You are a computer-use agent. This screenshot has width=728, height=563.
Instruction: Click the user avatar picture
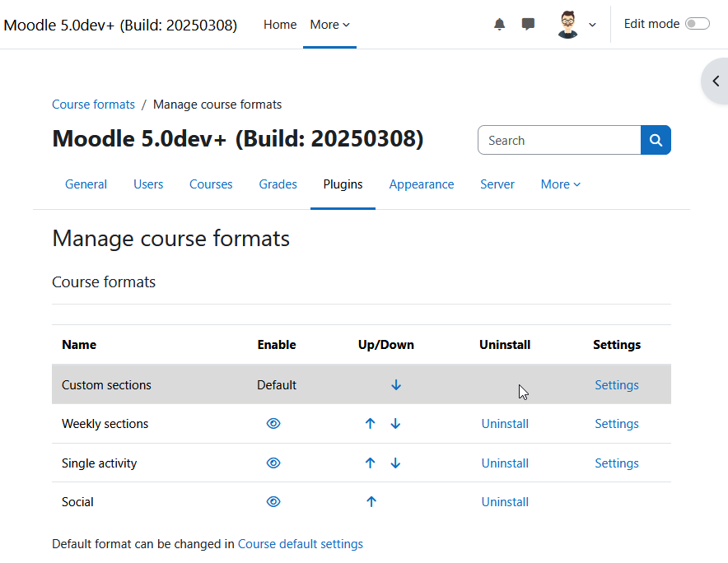click(x=567, y=24)
